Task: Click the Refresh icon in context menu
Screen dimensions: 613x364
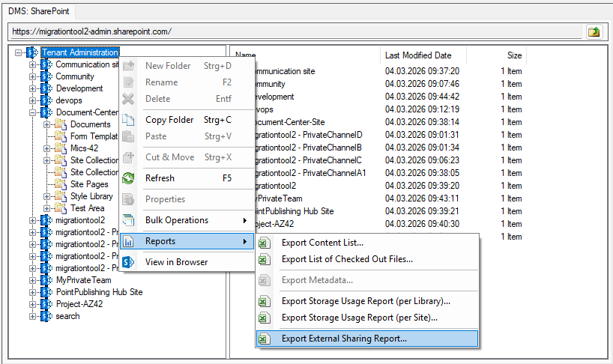Action: coord(128,178)
